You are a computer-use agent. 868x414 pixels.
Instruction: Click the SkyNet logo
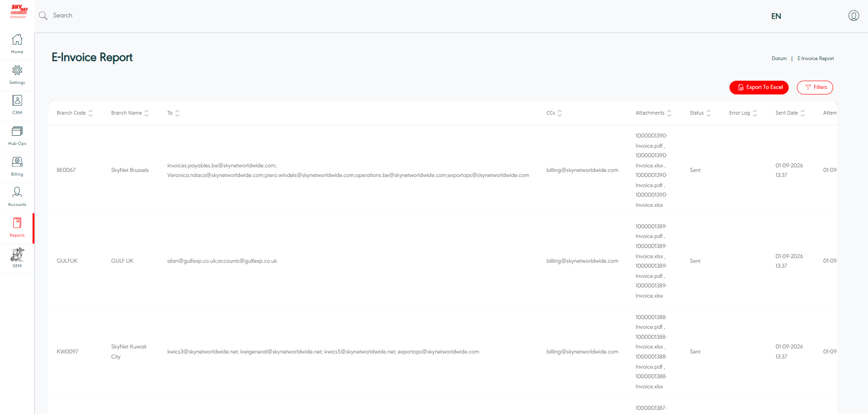tap(19, 11)
